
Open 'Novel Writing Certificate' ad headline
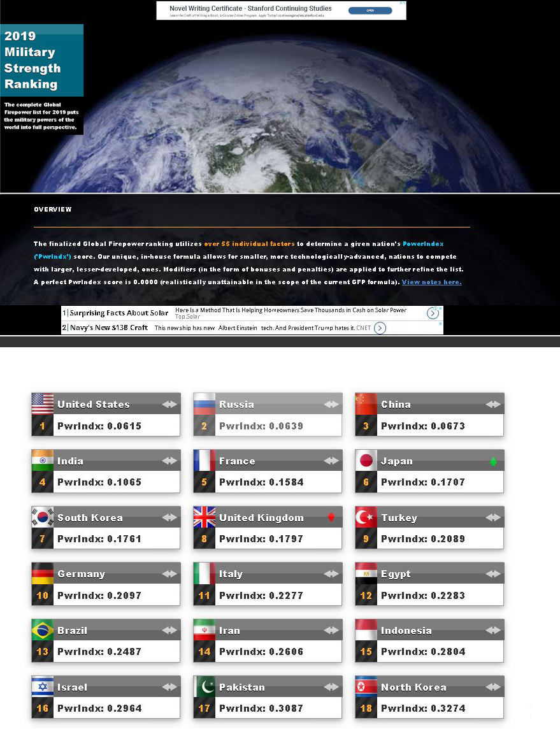pyautogui.click(x=250, y=8)
